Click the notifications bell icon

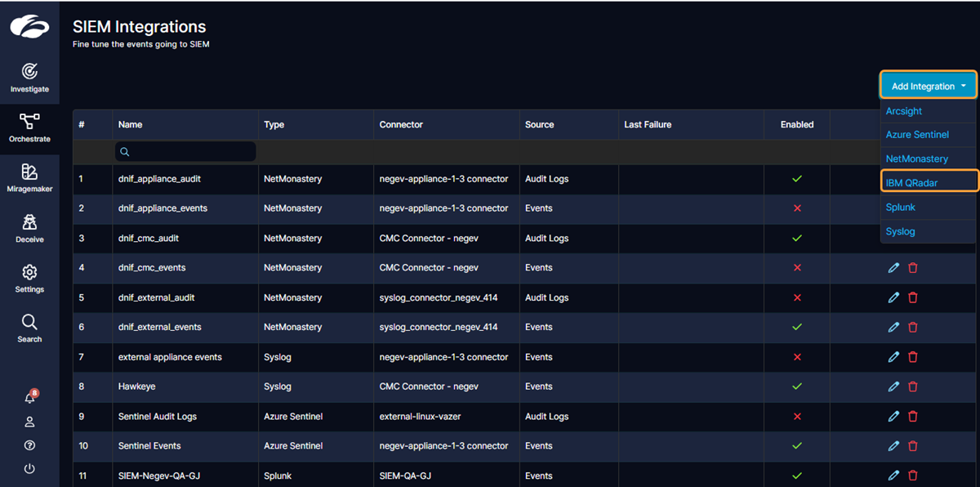point(29,398)
